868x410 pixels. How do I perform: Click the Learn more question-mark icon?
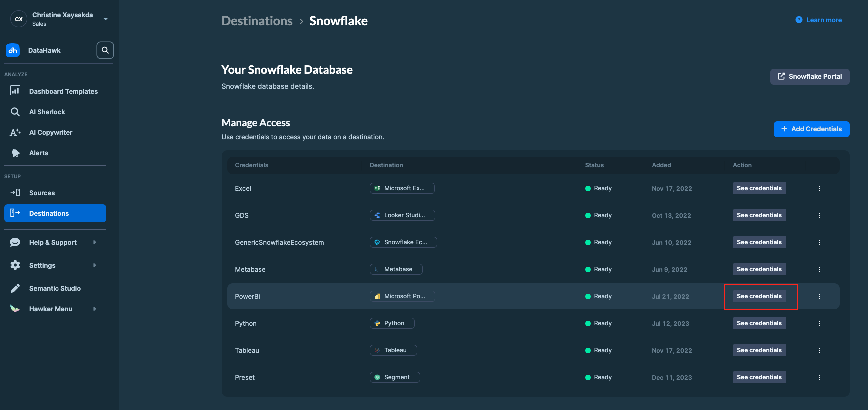(799, 20)
